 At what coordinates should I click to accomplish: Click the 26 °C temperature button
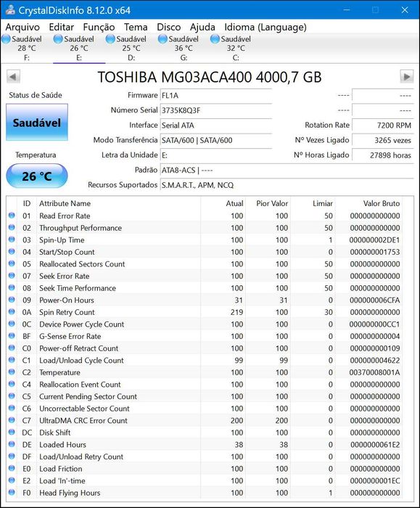click(37, 176)
